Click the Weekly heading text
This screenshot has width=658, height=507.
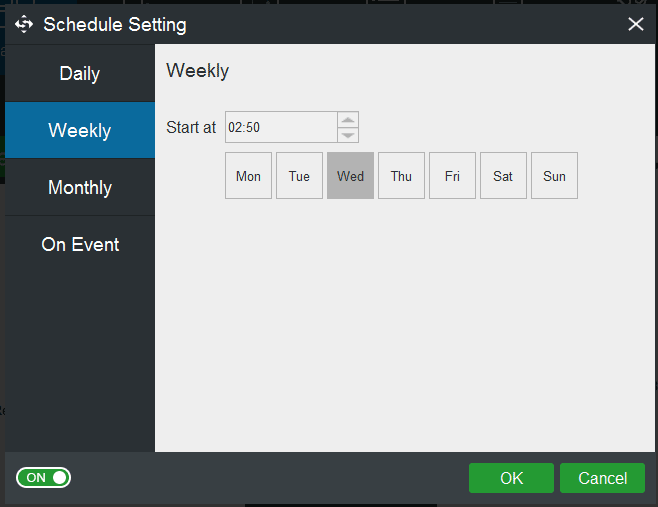(198, 71)
